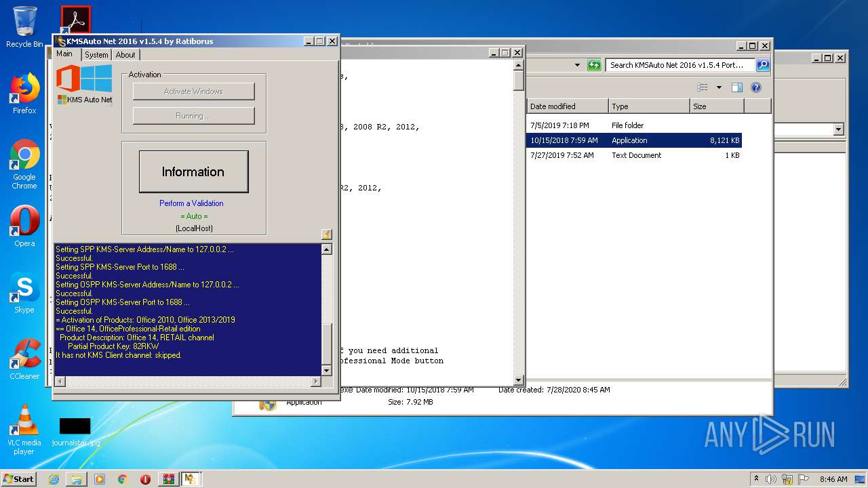Open the Explorer view options dropdown arrow
Screen dimensions: 868x488
pyautogui.click(x=719, y=87)
